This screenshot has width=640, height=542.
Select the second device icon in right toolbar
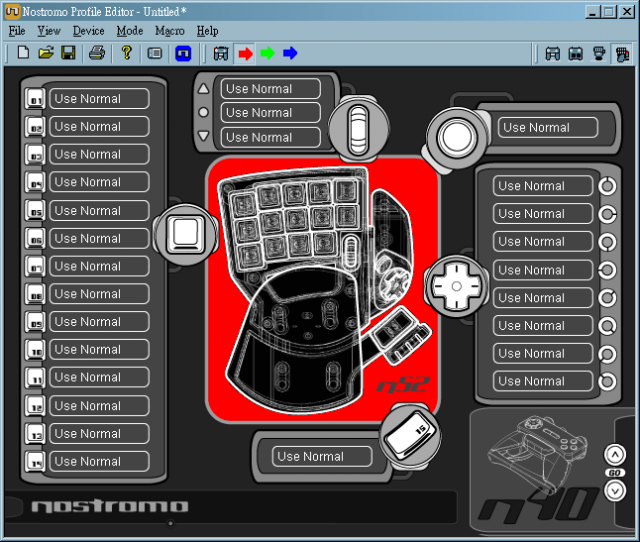576,53
